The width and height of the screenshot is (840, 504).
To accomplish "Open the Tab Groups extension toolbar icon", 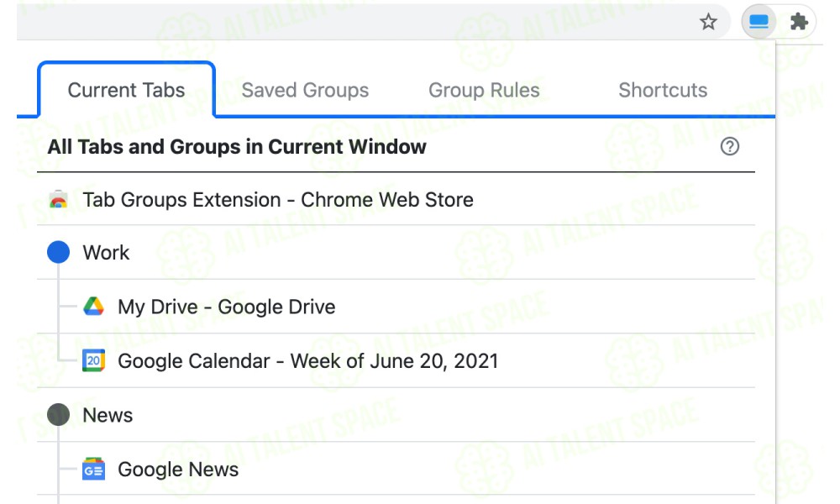I will [x=759, y=22].
